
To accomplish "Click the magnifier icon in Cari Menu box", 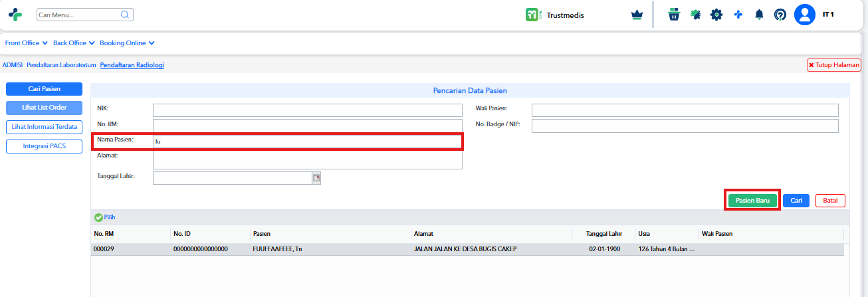I will [125, 15].
